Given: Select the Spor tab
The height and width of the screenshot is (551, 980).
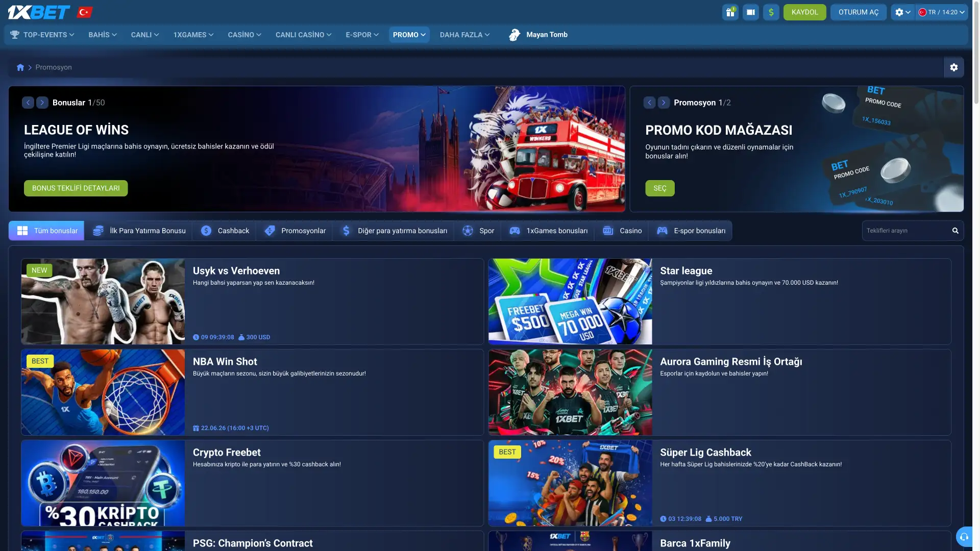Looking at the screenshot, I should pyautogui.click(x=478, y=231).
